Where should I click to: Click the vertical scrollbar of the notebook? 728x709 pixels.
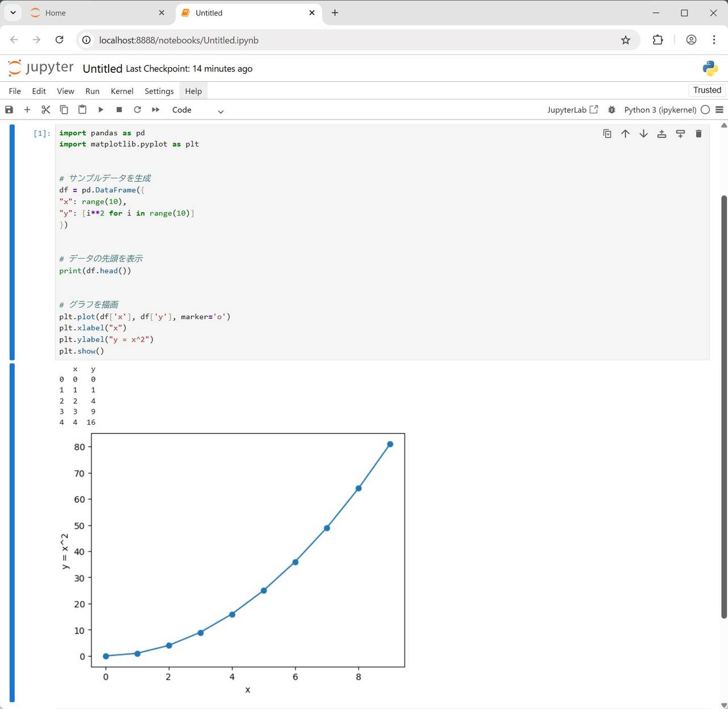pyautogui.click(x=724, y=407)
